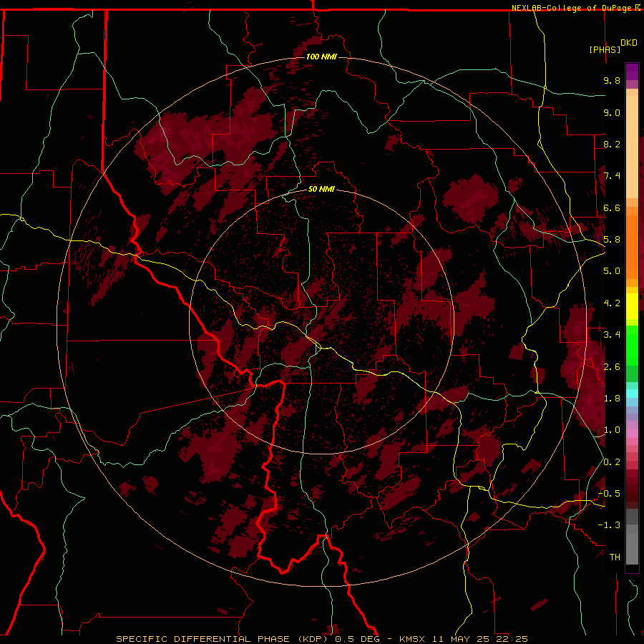Click the 0.5 DEG elevation angle text

click(357, 639)
